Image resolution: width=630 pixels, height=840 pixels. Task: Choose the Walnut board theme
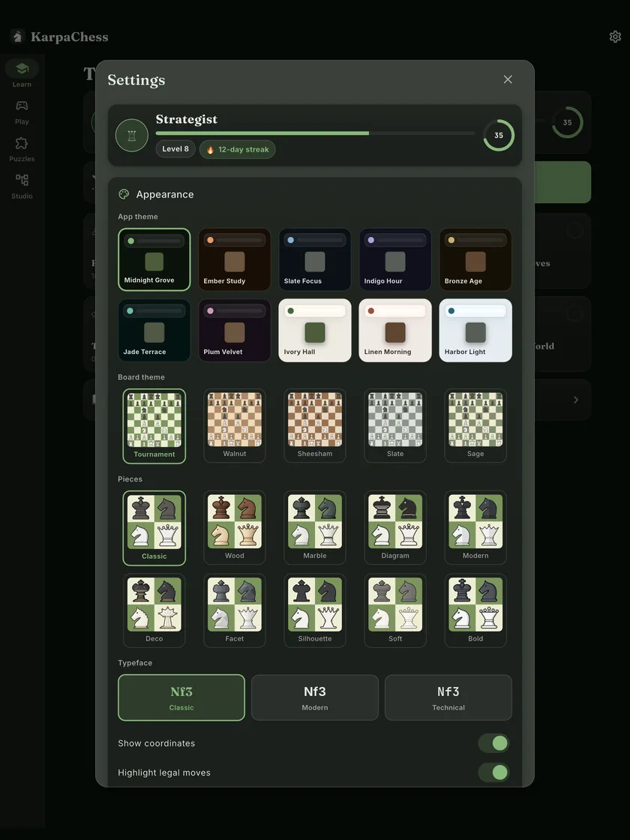(x=235, y=426)
